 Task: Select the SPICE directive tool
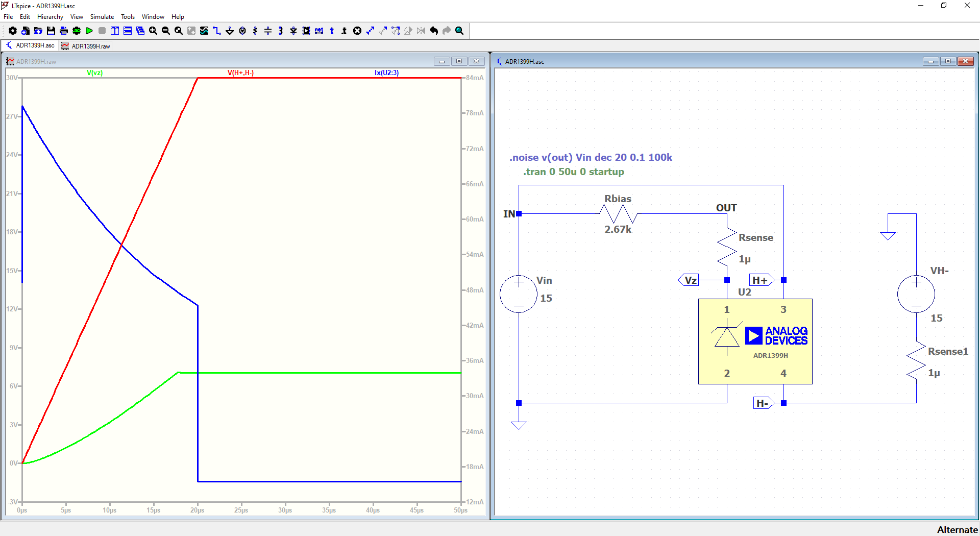pyautogui.click(x=345, y=31)
